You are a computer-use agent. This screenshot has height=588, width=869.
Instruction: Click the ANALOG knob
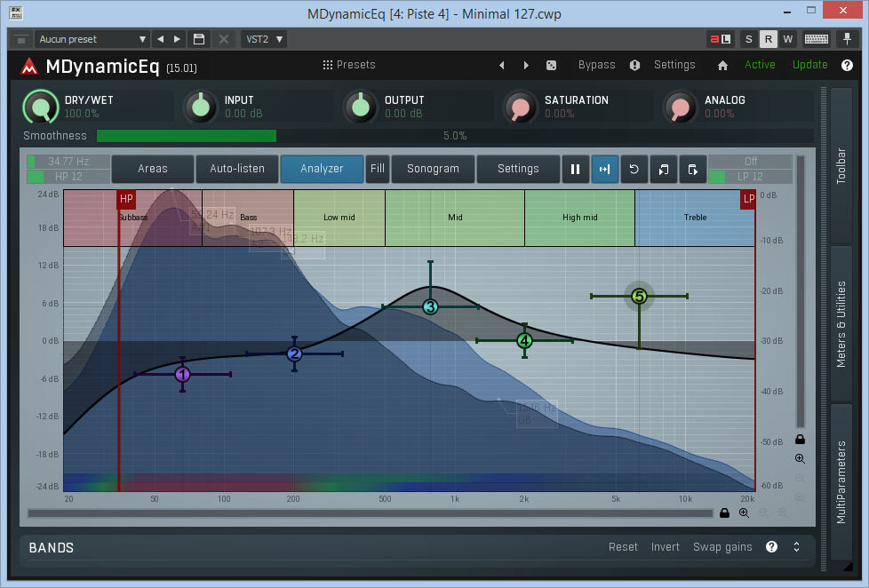(680, 107)
